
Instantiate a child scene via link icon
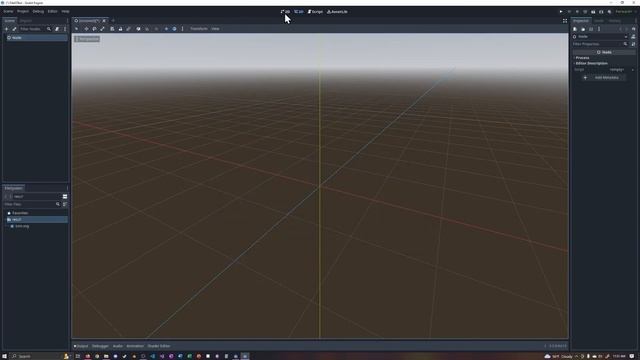(14, 29)
